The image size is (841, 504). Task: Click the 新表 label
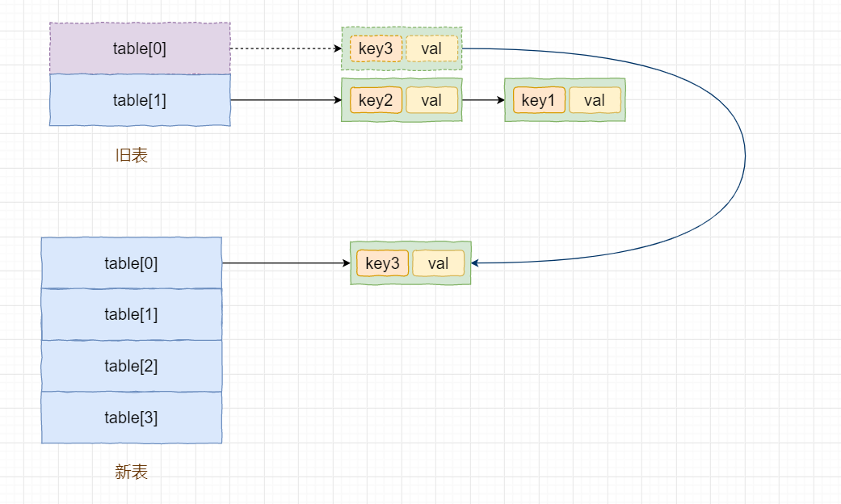pyautogui.click(x=132, y=472)
